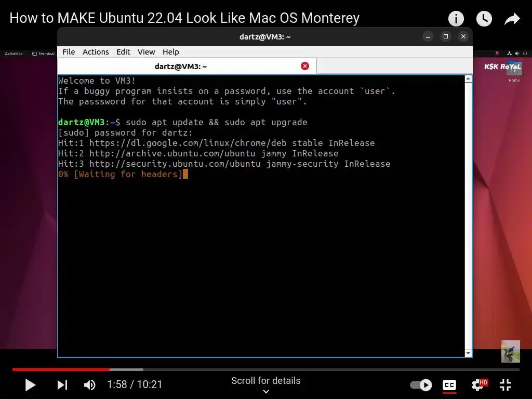Toggle closed captions
Image resolution: width=532 pixels, height=399 pixels.
click(x=449, y=385)
